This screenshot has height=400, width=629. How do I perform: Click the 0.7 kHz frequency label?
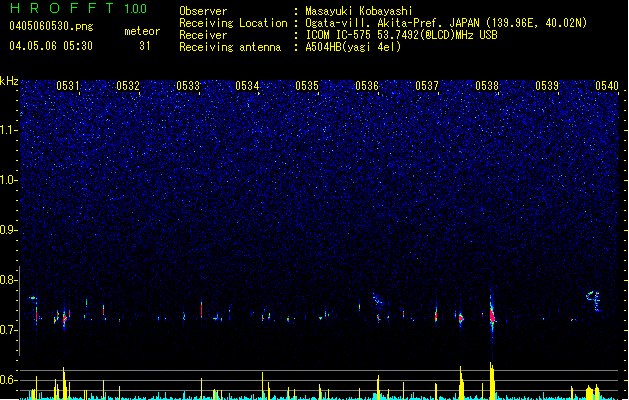click(8, 330)
